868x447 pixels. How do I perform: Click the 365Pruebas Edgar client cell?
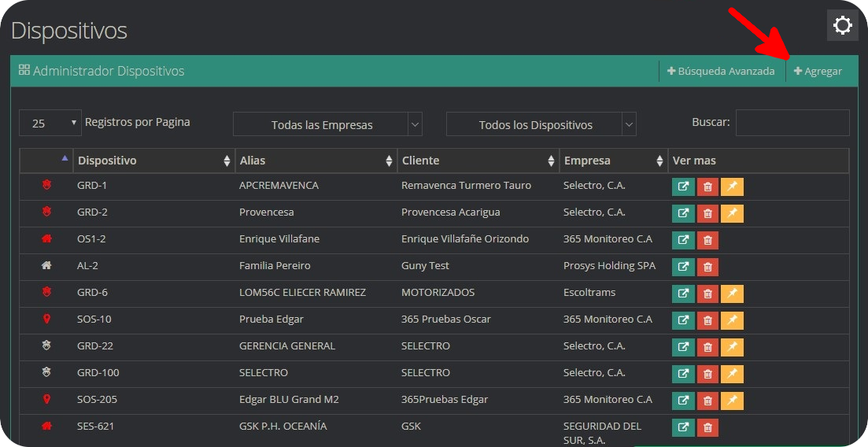pyautogui.click(x=445, y=399)
